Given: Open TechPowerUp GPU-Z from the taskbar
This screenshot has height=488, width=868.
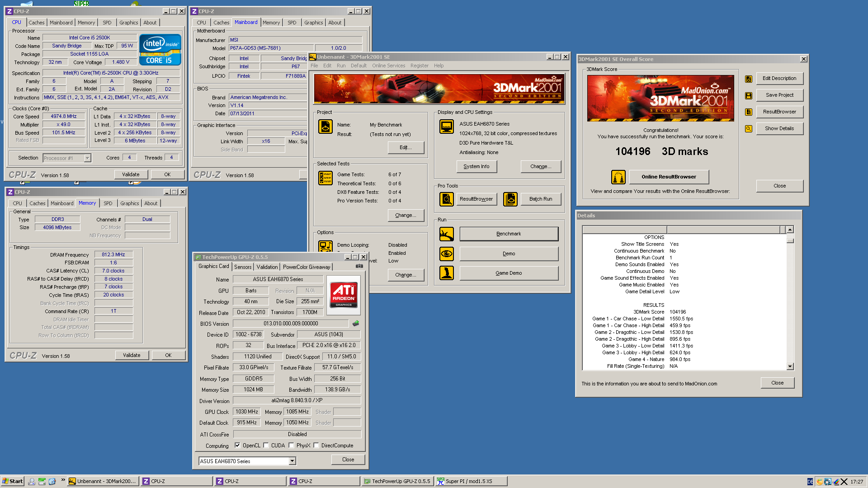Looking at the screenshot, I should pos(398,481).
